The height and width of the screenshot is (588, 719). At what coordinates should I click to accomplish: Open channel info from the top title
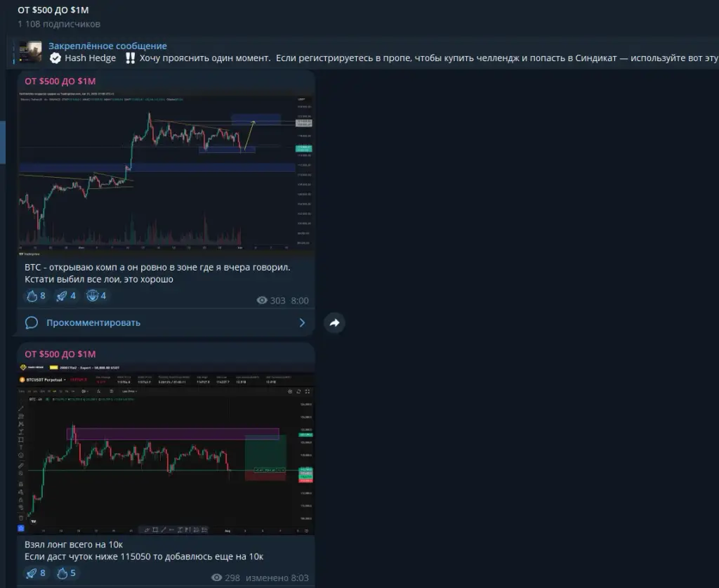click(x=53, y=10)
